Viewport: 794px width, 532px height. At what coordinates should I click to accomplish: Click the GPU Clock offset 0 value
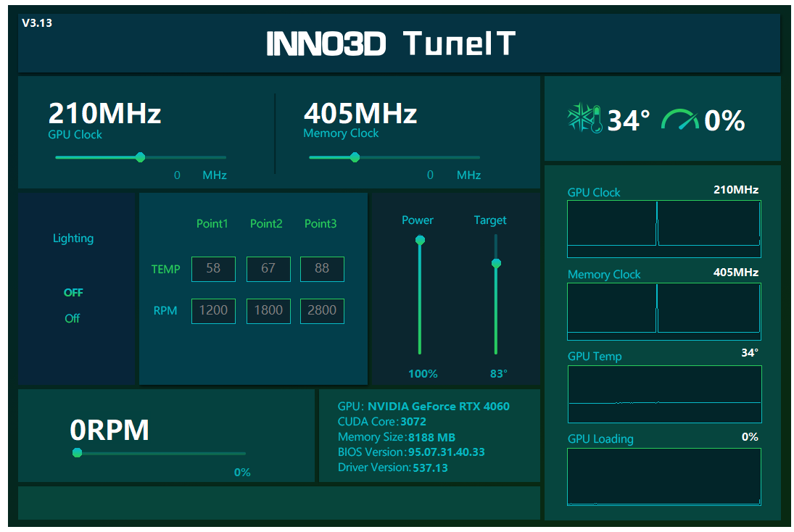(177, 175)
